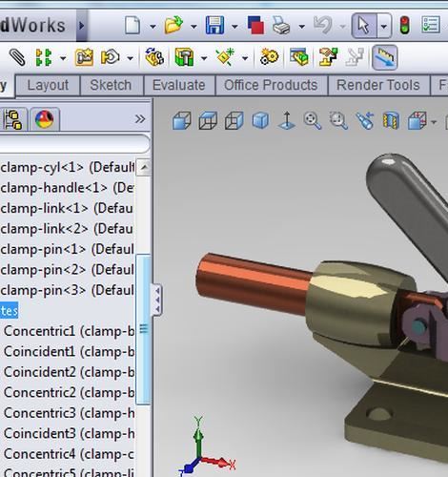Click the Reference Geometry icon
The image size is (448, 477).
click(x=225, y=57)
